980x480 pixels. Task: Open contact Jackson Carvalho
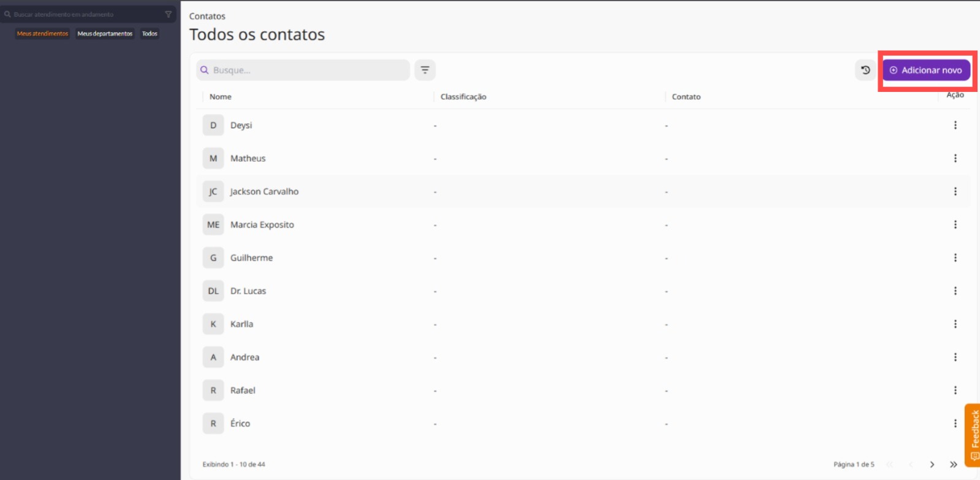click(264, 191)
